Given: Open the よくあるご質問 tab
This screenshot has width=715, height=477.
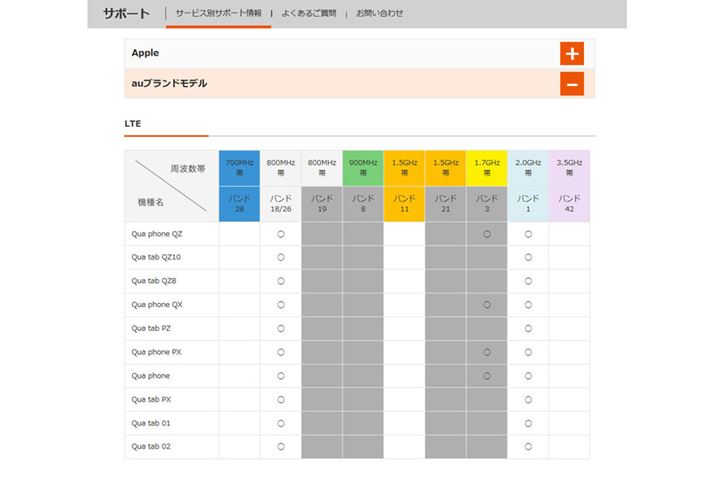Looking at the screenshot, I should tap(307, 13).
